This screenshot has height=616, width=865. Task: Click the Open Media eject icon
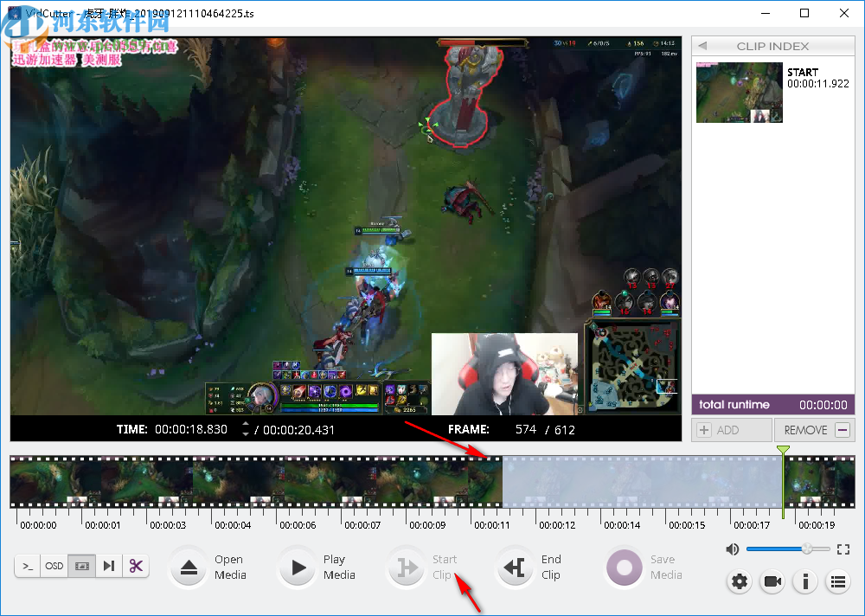point(189,568)
